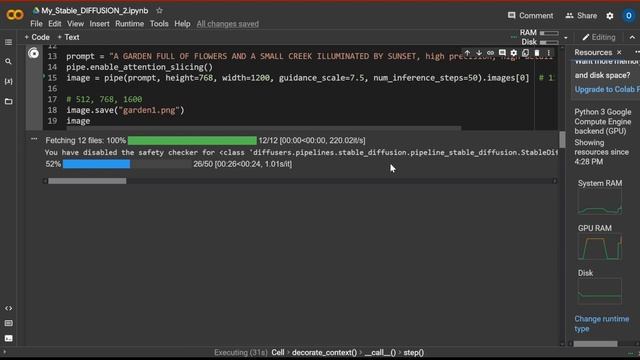Star the My_Stable_DIFFUSION_2.ipynb notebook
The height and width of the screenshot is (360, 640).
click(160, 11)
